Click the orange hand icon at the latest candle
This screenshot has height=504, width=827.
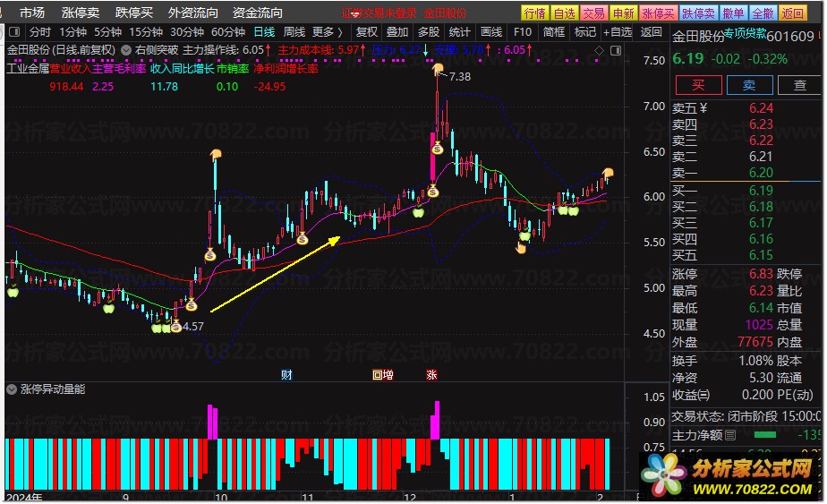[x=608, y=172]
